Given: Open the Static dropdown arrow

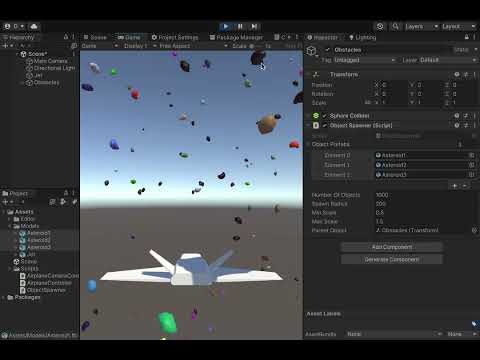Looking at the screenshot, I should (x=476, y=49).
